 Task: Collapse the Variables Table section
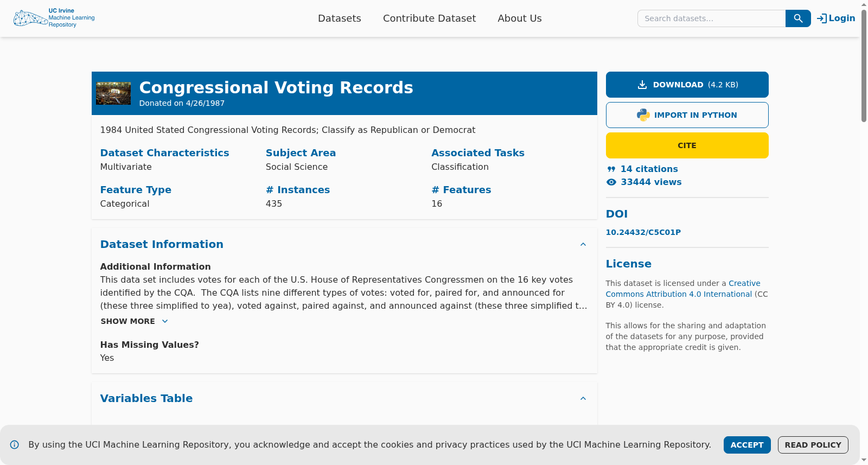point(583,398)
